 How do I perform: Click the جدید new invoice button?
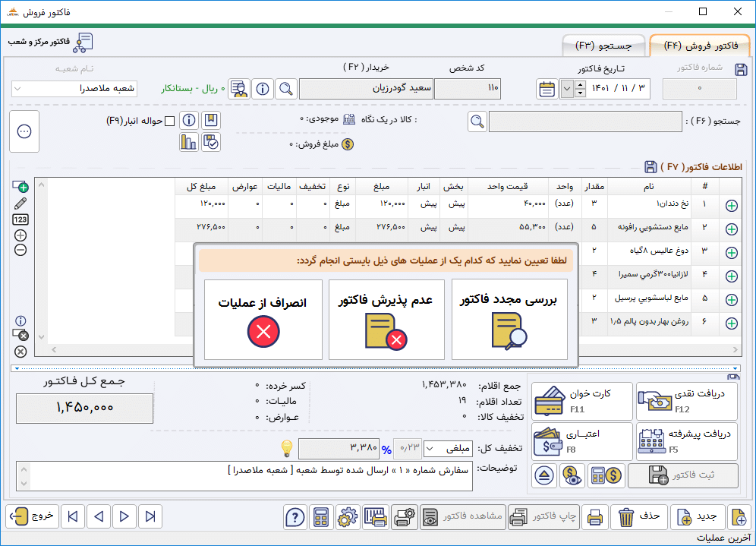(698, 517)
